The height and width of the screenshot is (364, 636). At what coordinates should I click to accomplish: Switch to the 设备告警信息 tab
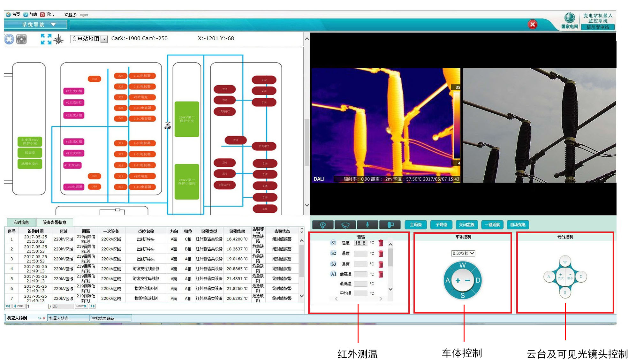point(55,222)
